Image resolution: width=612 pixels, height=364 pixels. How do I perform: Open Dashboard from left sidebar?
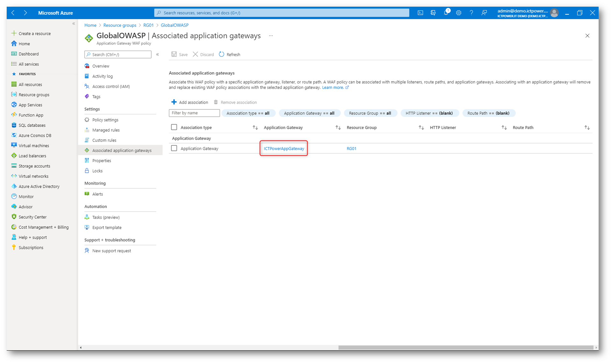coord(28,54)
